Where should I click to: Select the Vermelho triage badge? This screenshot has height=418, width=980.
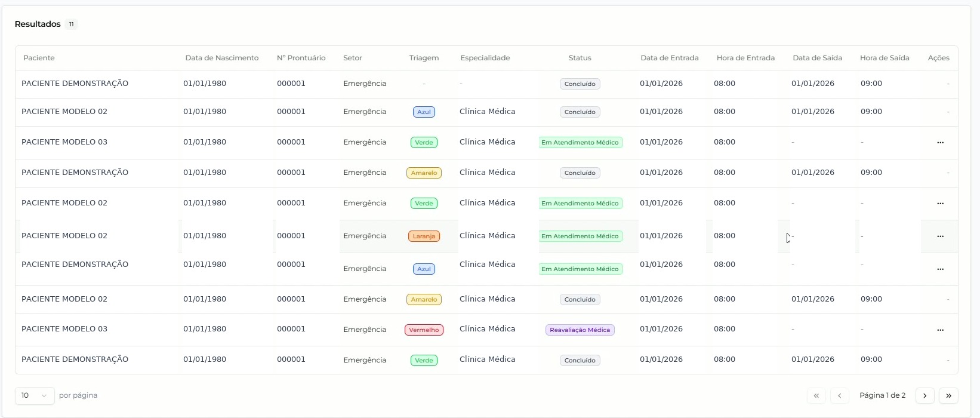pyautogui.click(x=424, y=330)
